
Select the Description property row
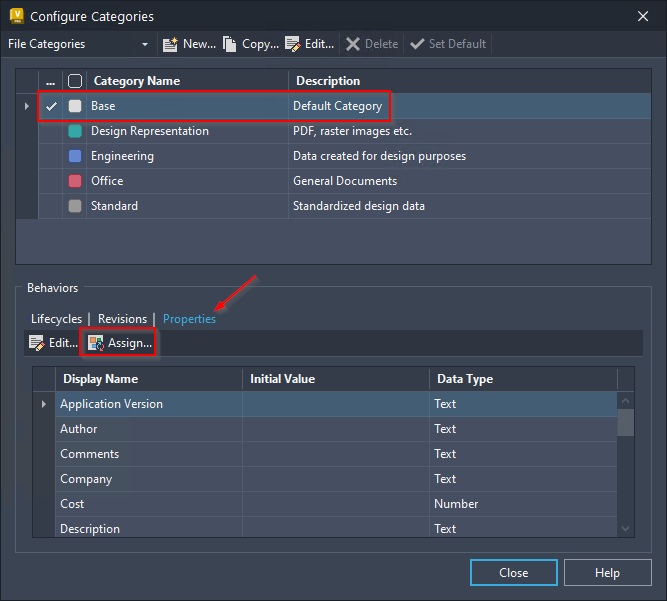pos(336,527)
